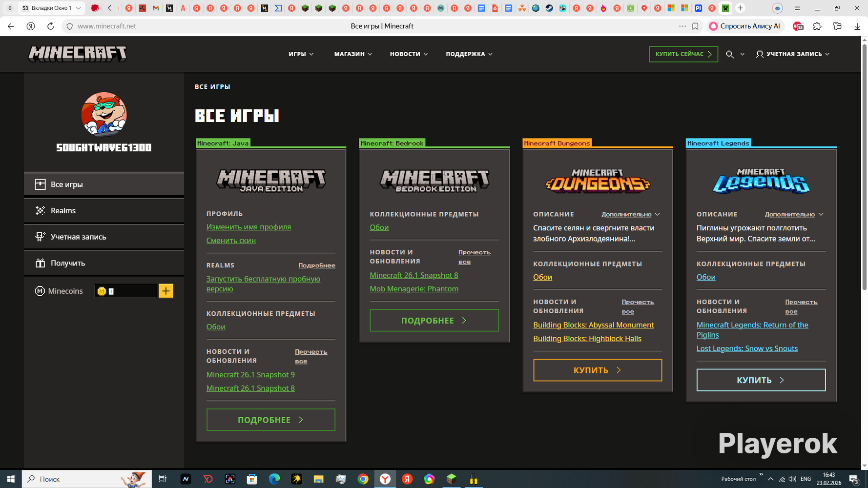Click the Windows taskbar search box
Viewport: 868px width, 488px height.
(x=87, y=479)
